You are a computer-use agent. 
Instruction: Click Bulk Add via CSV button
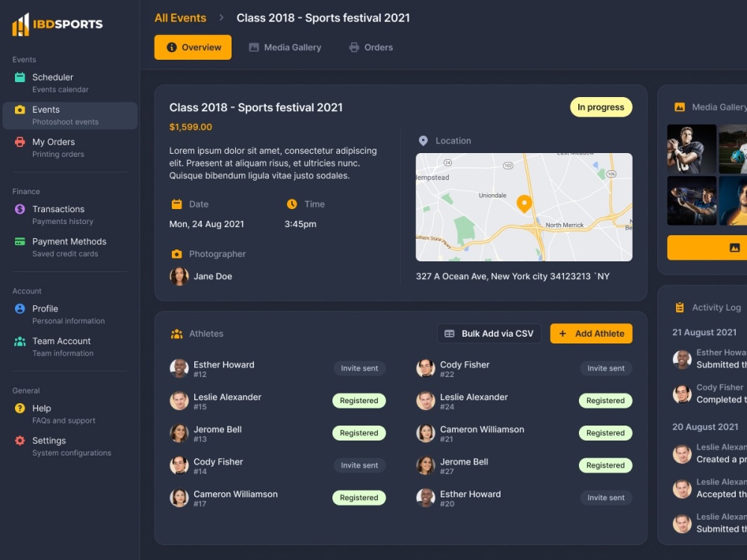(489, 334)
